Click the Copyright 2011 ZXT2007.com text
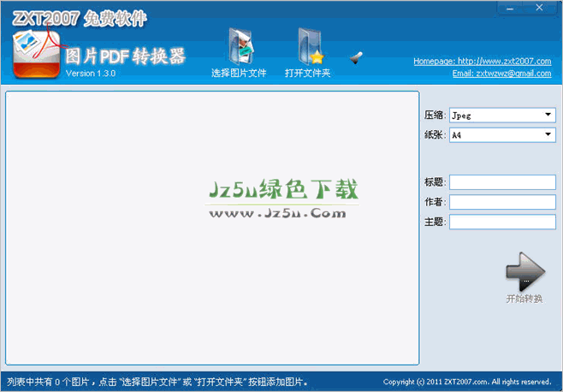563x392 pixels. click(467, 382)
